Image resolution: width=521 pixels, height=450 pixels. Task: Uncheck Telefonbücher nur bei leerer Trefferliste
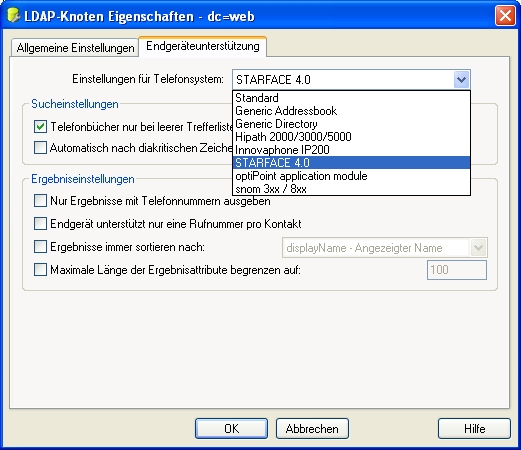click(x=40, y=127)
